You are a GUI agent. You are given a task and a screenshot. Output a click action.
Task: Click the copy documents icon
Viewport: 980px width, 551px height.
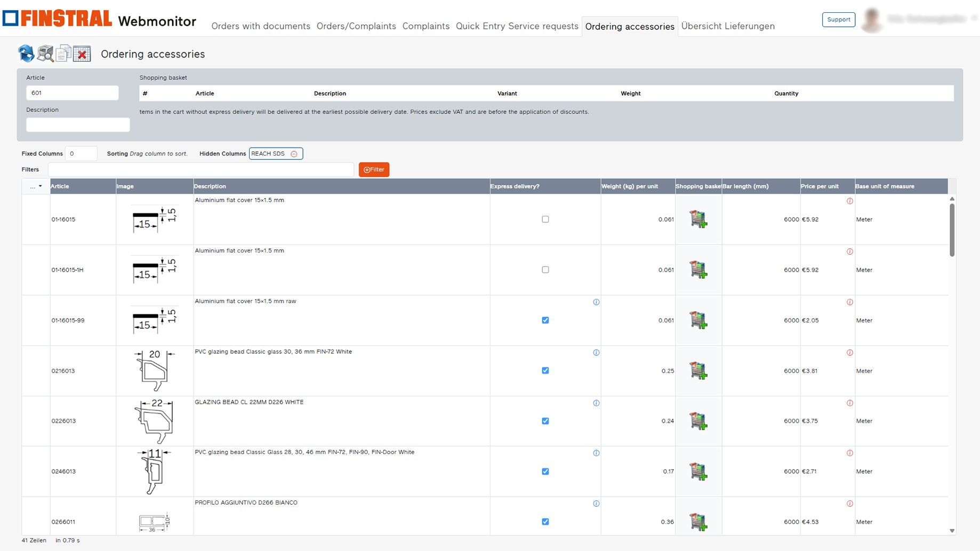point(63,53)
